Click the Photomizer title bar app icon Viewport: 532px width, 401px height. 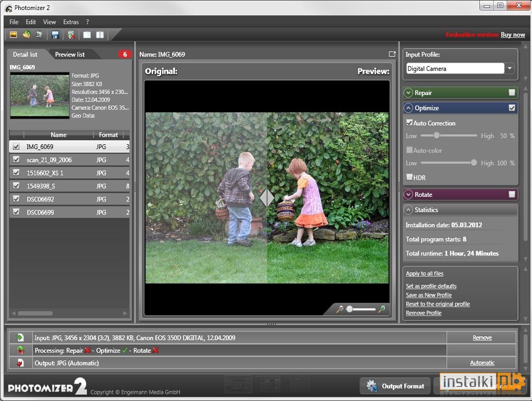click(9, 8)
